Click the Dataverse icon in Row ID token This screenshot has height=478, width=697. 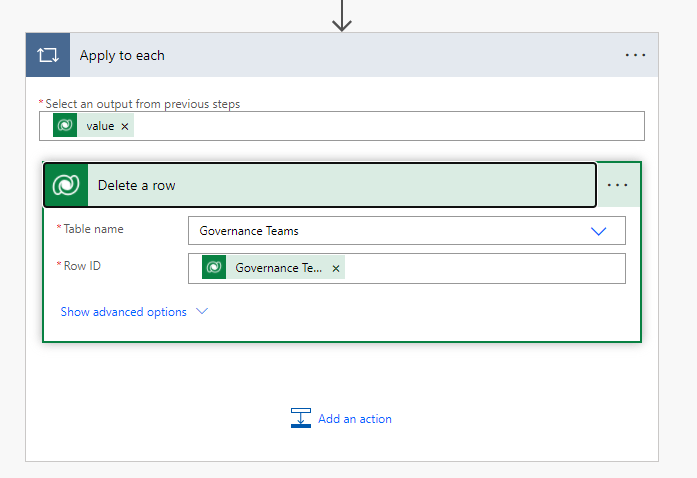[x=214, y=268]
